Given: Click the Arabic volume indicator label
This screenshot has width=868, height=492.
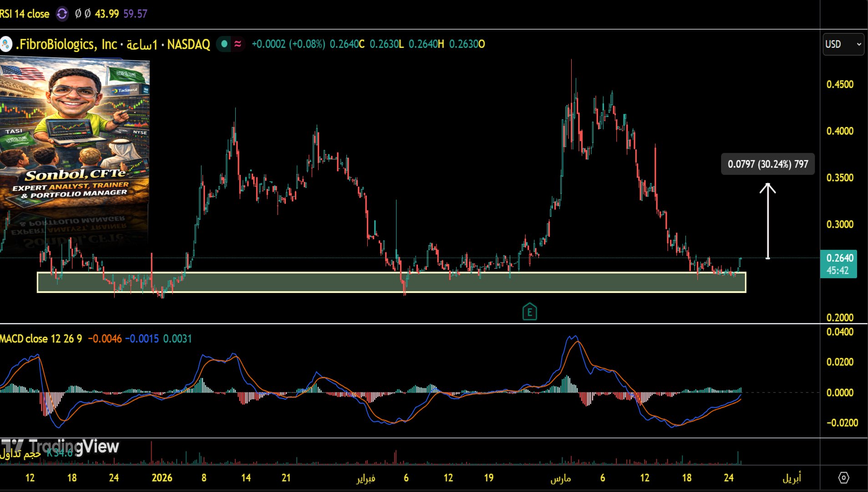Looking at the screenshot, I should point(20,454).
